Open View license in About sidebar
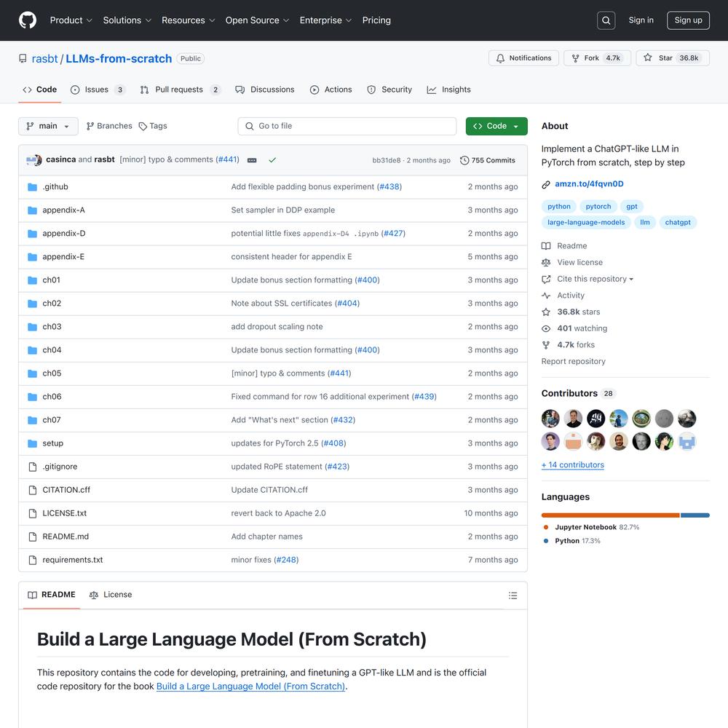Viewport: 728px width, 728px height. 579,262
